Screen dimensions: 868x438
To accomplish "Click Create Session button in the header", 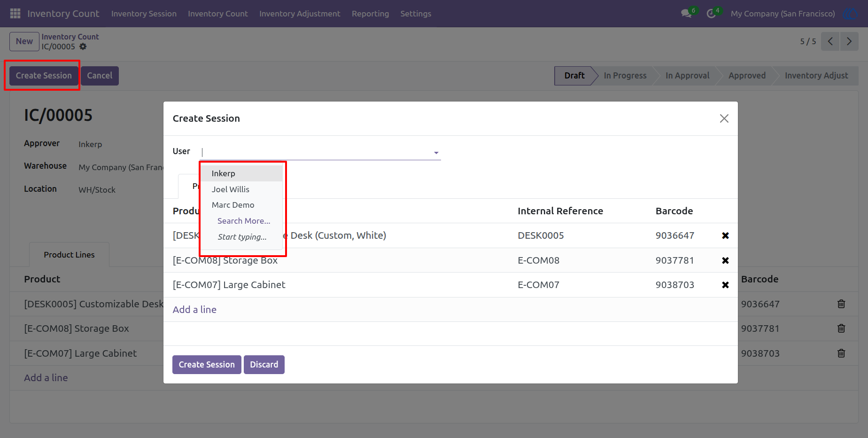I will [x=44, y=76].
